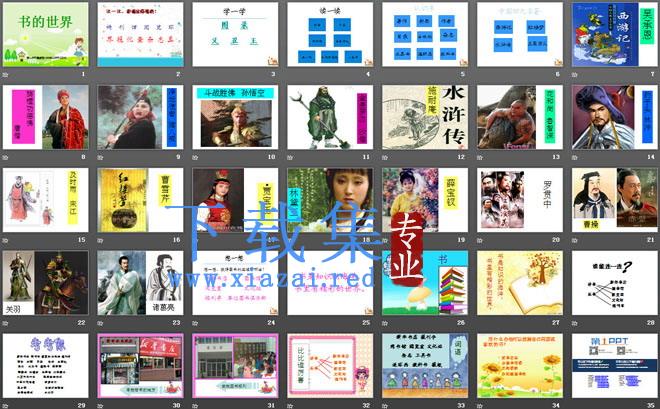
Task: Select slide 2 with red character rows
Action: point(140,35)
